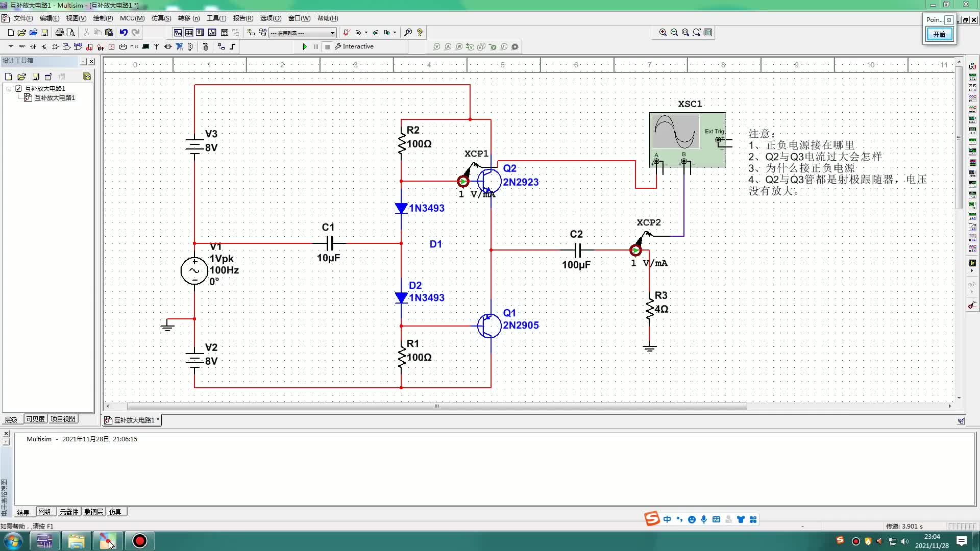Open the 工具(T) menu

click(x=216, y=18)
